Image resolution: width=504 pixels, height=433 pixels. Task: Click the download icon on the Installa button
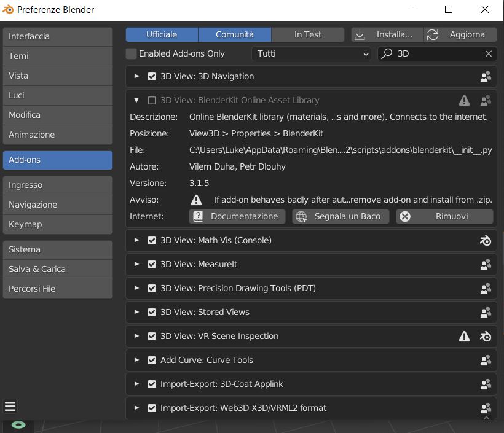(360, 34)
